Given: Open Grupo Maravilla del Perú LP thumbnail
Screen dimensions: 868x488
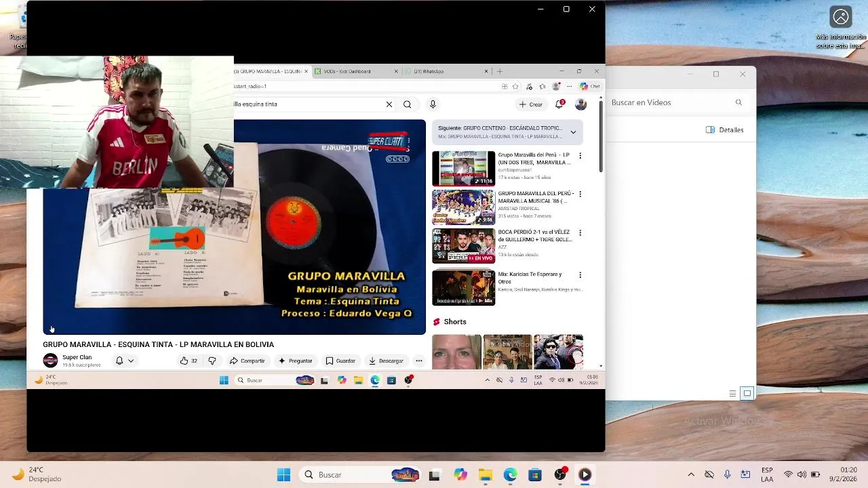Looking at the screenshot, I should pyautogui.click(x=464, y=168).
